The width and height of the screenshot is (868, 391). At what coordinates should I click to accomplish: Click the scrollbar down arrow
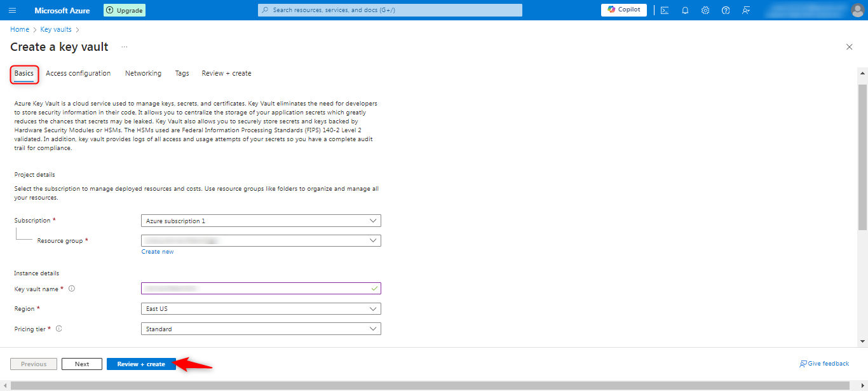pyautogui.click(x=862, y=341)
